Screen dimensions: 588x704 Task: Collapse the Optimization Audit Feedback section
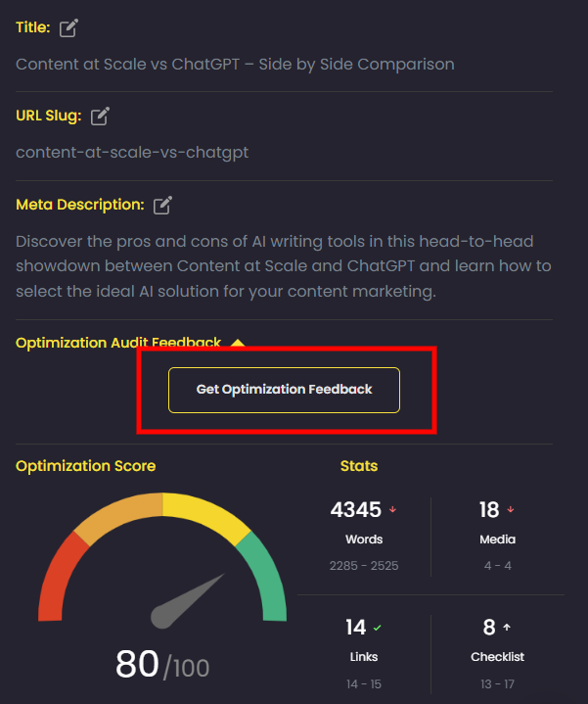pos(237,343)
